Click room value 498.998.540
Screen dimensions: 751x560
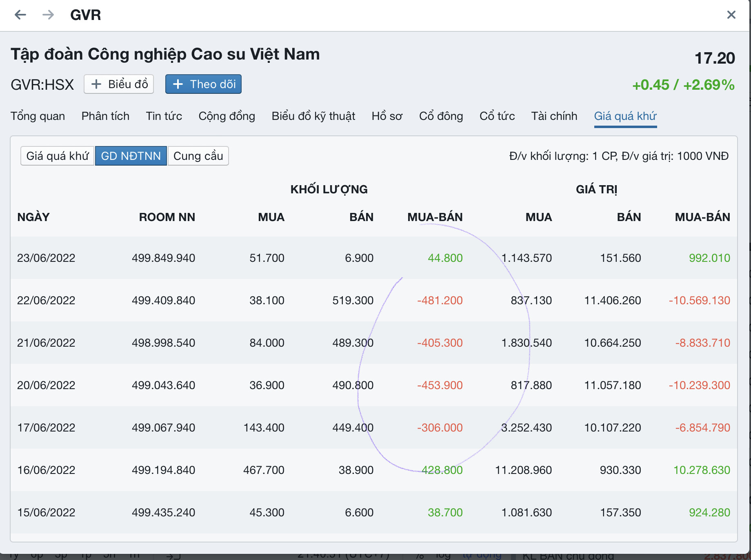click(x=163, y=343)
